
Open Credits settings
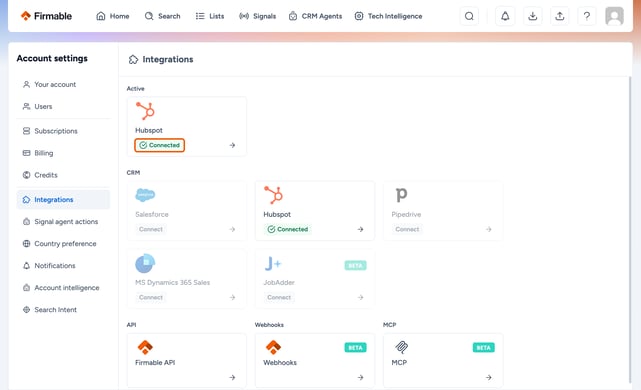pos(63,175)
